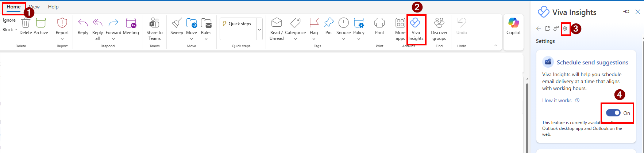Expand the Rules dropdown chevron
644x153 pixels.
[206, 39]
